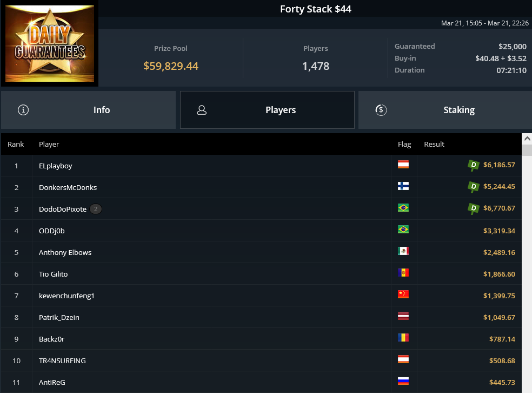Viewport: 532px width, 393px height.
Task: Click the green deal badge for DodoDoPixote
Action: coord(473,208)
